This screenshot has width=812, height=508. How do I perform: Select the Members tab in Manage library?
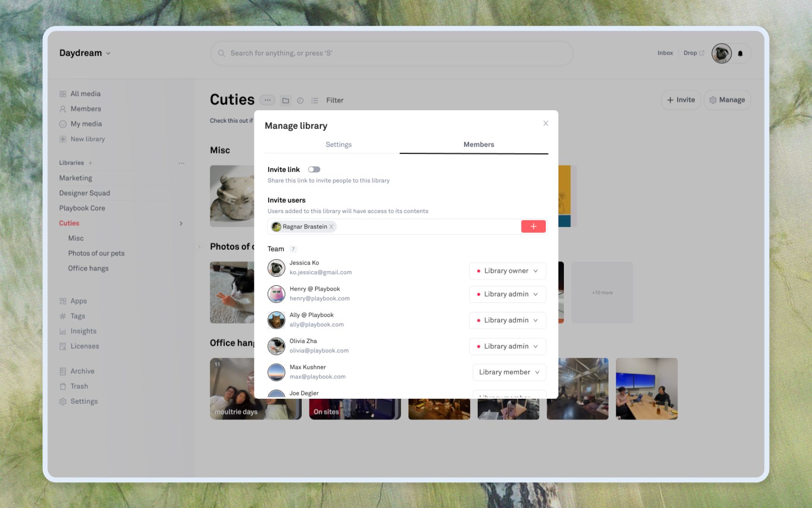[479, 144]
